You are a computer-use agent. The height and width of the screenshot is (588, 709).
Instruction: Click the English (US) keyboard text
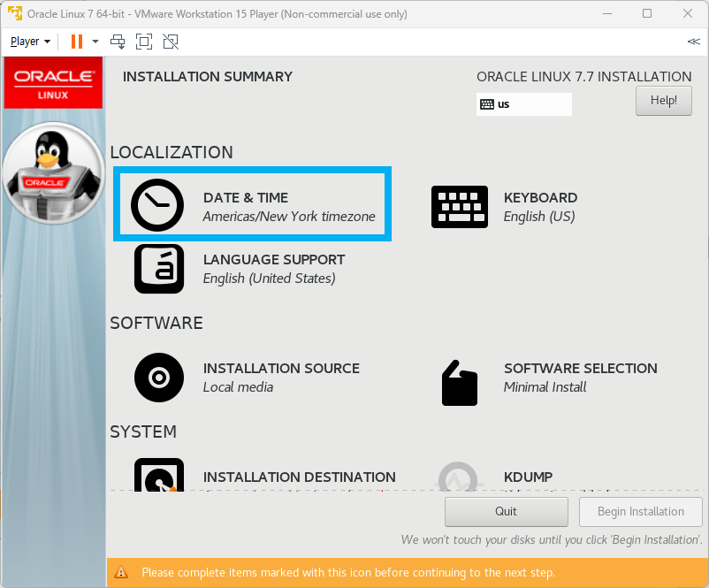pos(539,217)
